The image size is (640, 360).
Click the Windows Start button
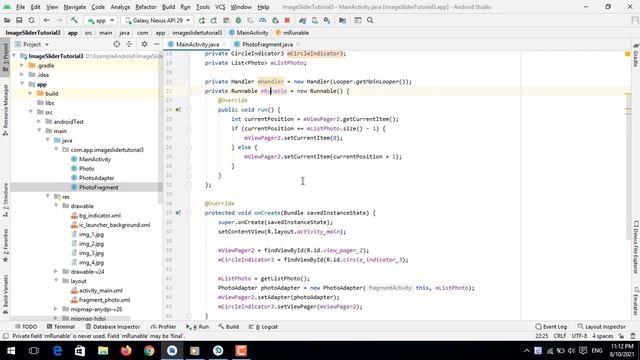click(x=11, y=351)
